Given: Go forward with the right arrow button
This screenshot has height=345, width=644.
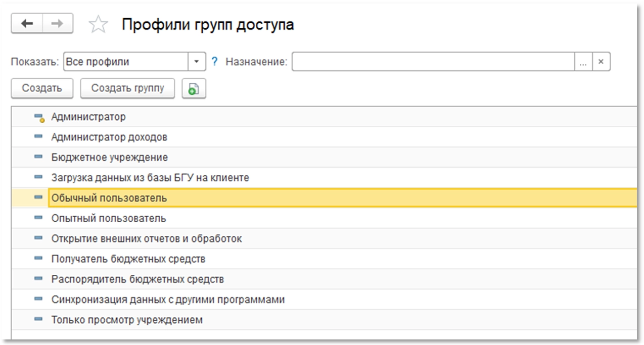Looking at the screenshot, I should pyautogui.click(x=58, y=24).
